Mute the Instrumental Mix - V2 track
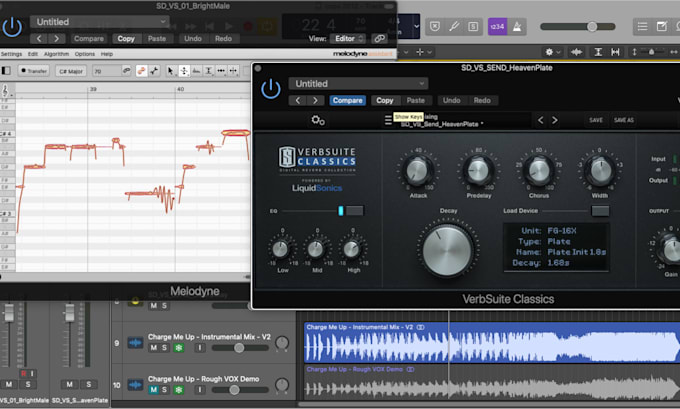The width and height of the screenshot is (680, 409). (154, 347)
